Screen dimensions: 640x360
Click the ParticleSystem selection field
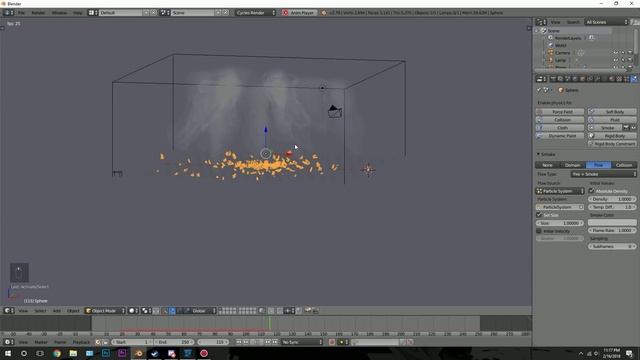point(560,207)
